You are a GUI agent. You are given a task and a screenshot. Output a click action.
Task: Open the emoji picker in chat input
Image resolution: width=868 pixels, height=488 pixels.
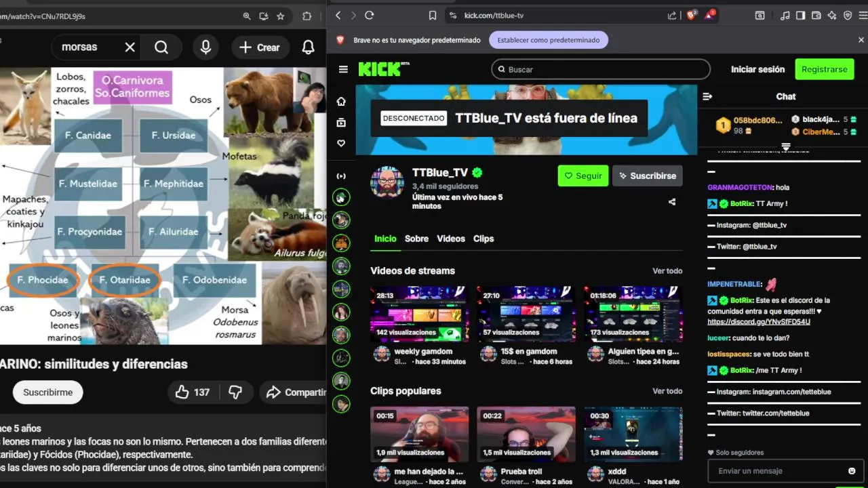pyautogui.click(x=852, y=471)
